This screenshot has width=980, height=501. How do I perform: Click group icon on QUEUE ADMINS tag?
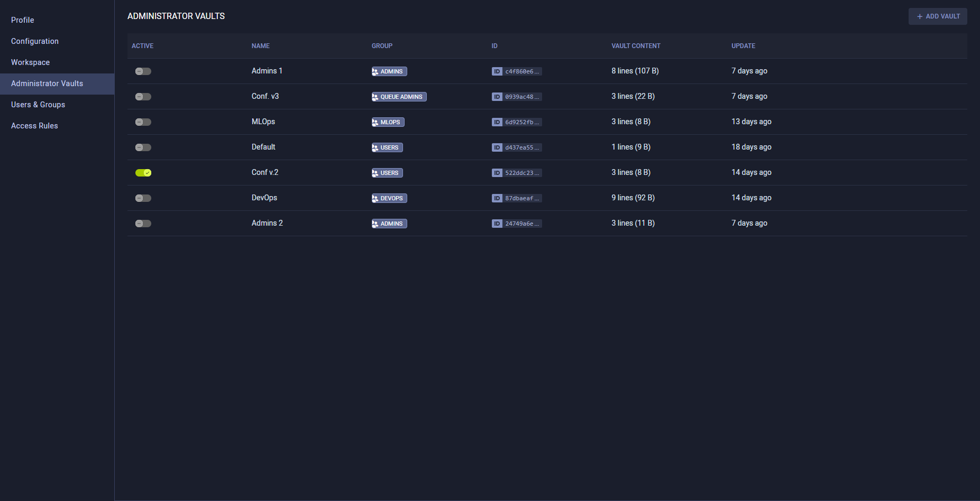click(375, 97)
